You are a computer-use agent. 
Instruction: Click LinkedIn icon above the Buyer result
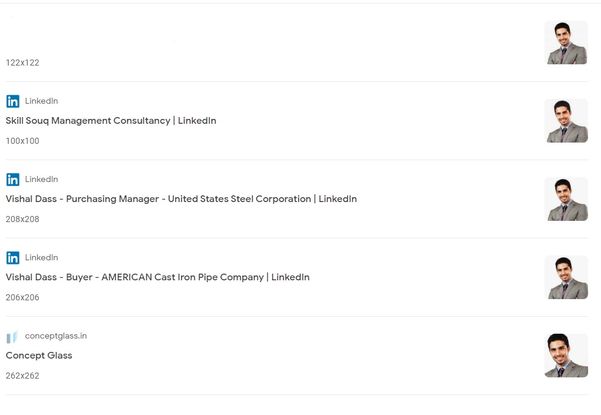pos(12,258)
